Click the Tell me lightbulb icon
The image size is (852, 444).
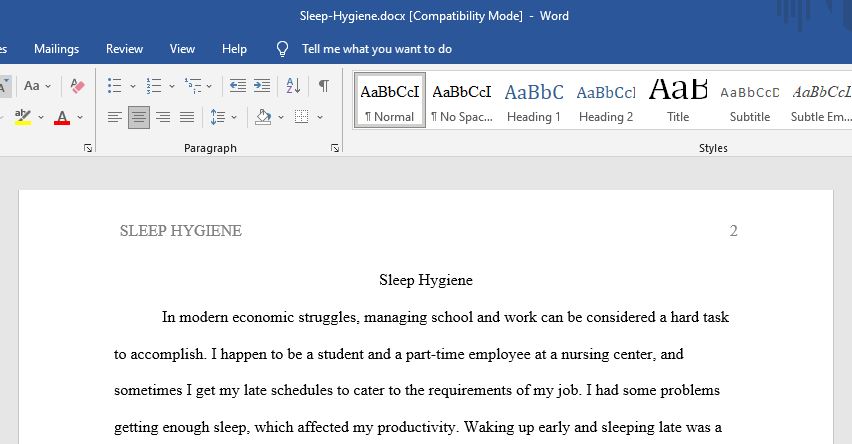(x=283, y=49)
